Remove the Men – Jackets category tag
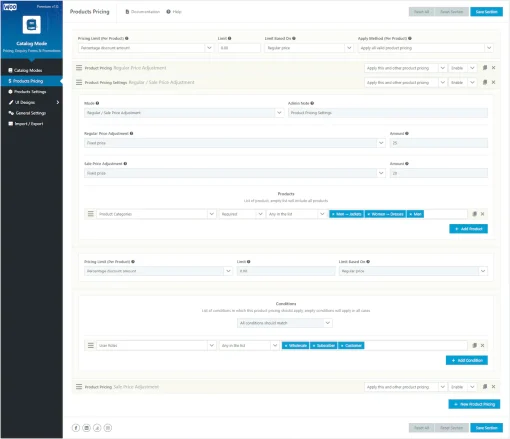Image resolution: width=510 pixels, height=439 pixels. tap(333, 214)
